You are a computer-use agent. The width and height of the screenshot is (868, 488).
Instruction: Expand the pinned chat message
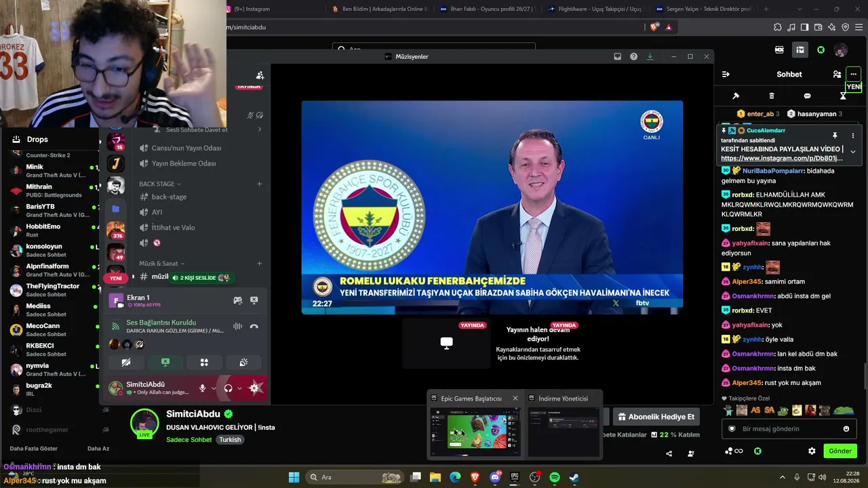point(853,152)
